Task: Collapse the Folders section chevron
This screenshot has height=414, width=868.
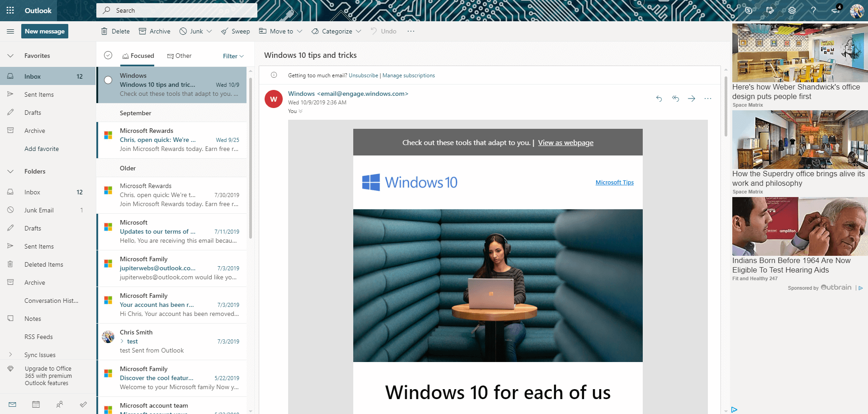Action: [x=10, y=171]
